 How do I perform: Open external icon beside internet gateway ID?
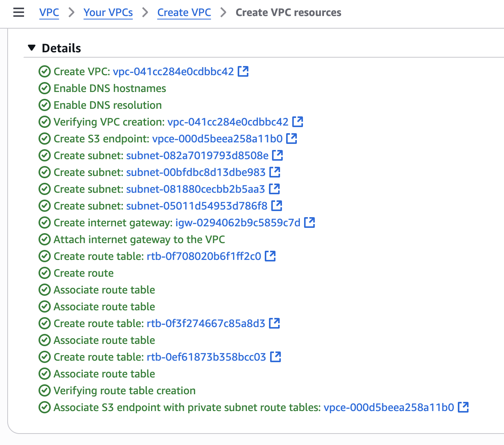tap(309, 222)
